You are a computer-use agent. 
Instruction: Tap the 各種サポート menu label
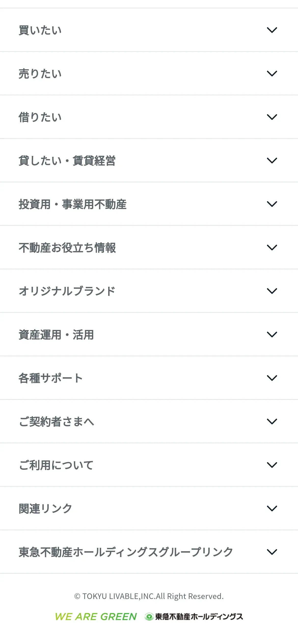(x=51, y=378)
